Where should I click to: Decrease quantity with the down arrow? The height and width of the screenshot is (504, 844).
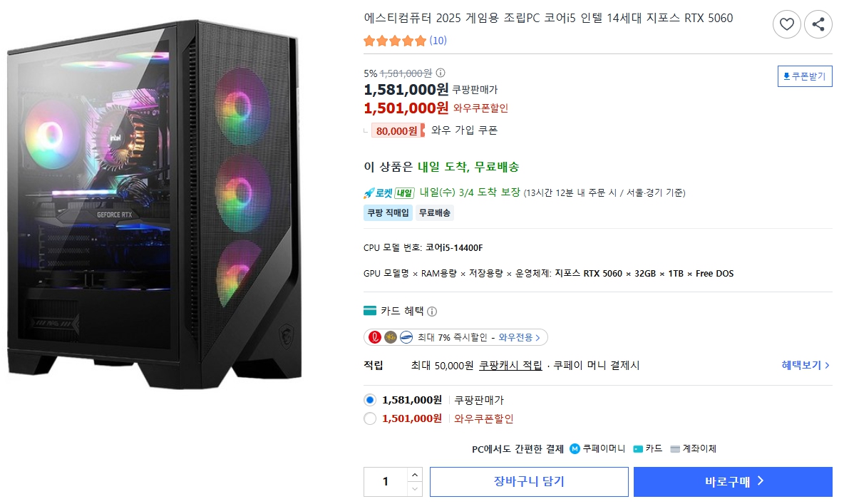click(414, 489)
